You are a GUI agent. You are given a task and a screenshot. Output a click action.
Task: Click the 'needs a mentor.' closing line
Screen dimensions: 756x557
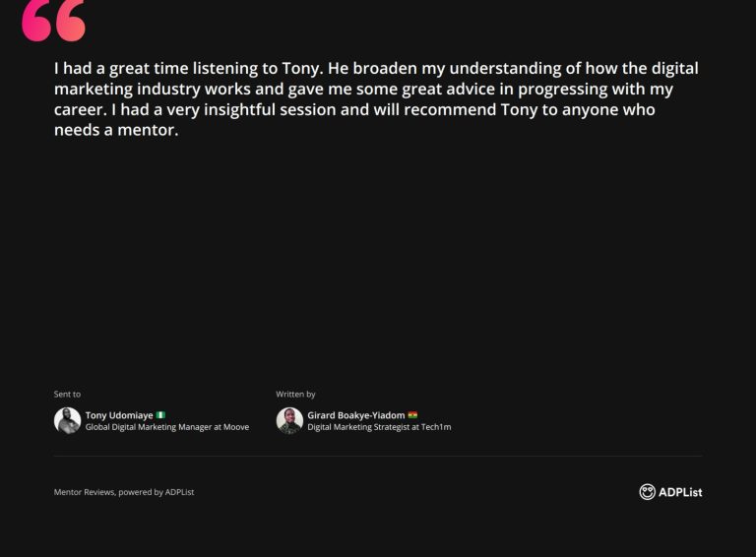[x=115, y=131]
